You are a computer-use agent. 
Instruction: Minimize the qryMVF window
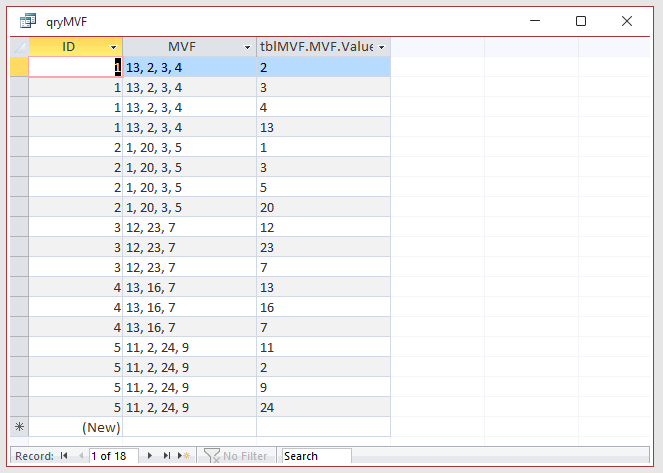(535, 21)
